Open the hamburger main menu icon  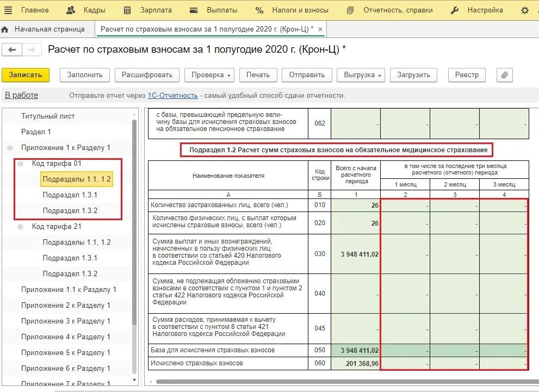(8, 10)
